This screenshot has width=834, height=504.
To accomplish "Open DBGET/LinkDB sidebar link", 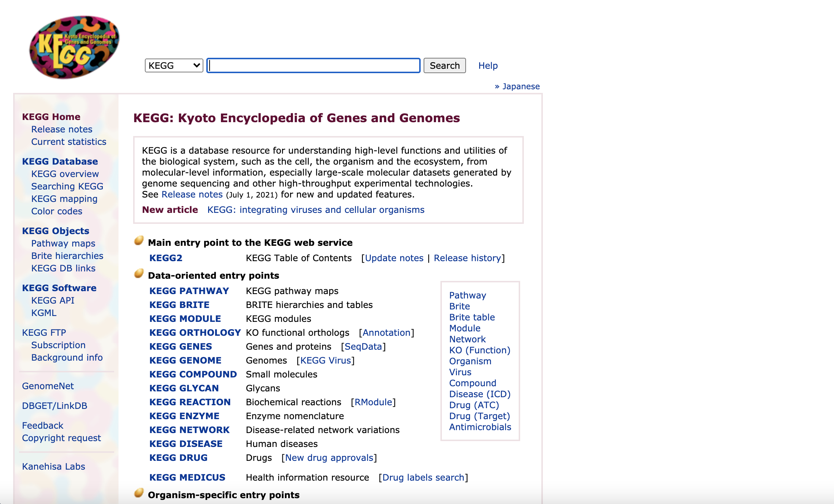I will click(x=55, y=406).
